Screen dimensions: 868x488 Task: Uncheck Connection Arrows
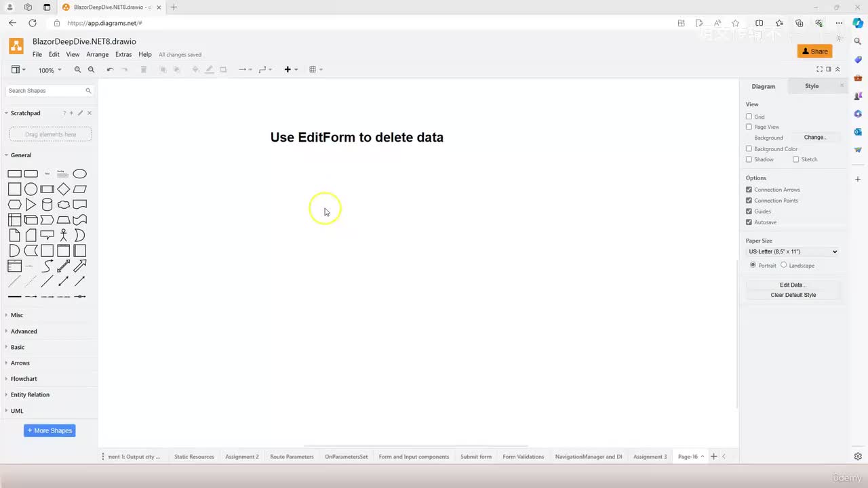pos(749,190)
